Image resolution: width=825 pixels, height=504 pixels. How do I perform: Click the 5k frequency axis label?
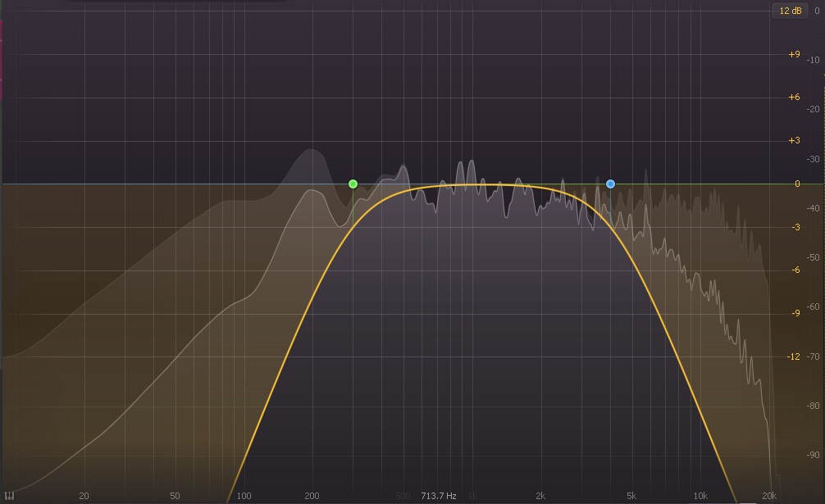tap(631, 496)
